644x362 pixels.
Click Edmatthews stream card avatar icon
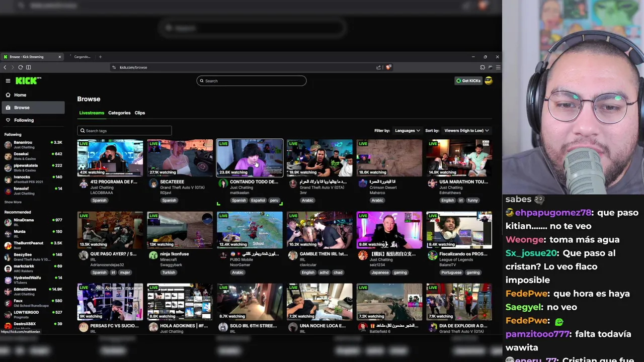pos(433,184)
